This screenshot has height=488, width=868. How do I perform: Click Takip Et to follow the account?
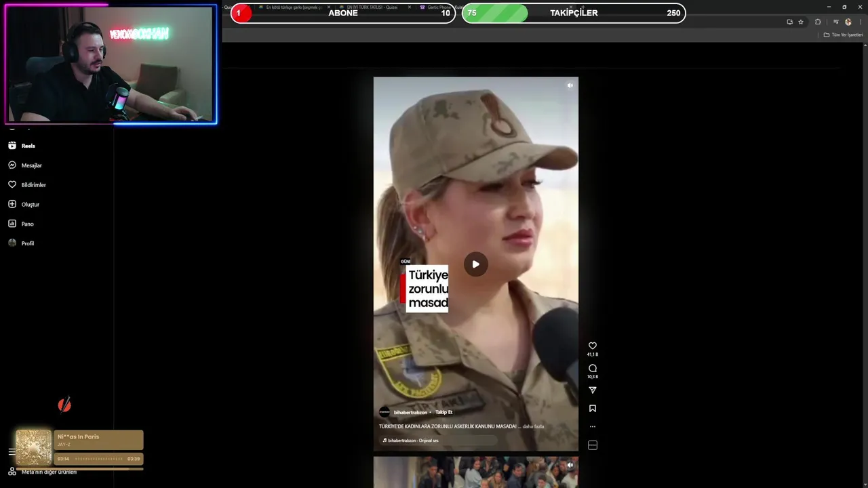pyautogui.click(x=443, y=412)
